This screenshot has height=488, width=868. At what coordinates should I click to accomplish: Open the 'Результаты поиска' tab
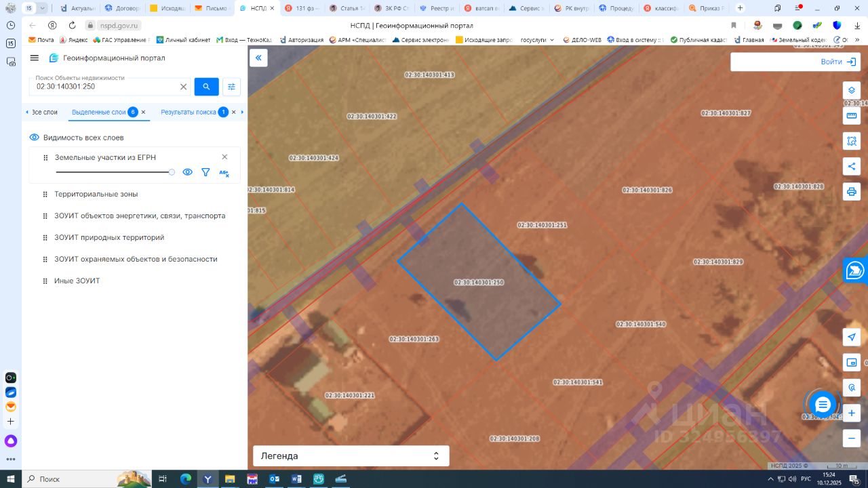(189, 112)
